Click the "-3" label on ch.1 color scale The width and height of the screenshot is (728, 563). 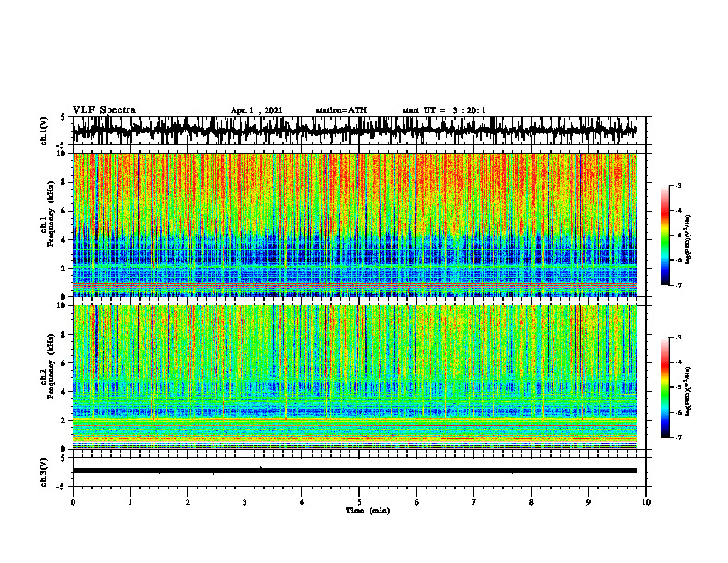pyautogui.click(x=678, y=185)
